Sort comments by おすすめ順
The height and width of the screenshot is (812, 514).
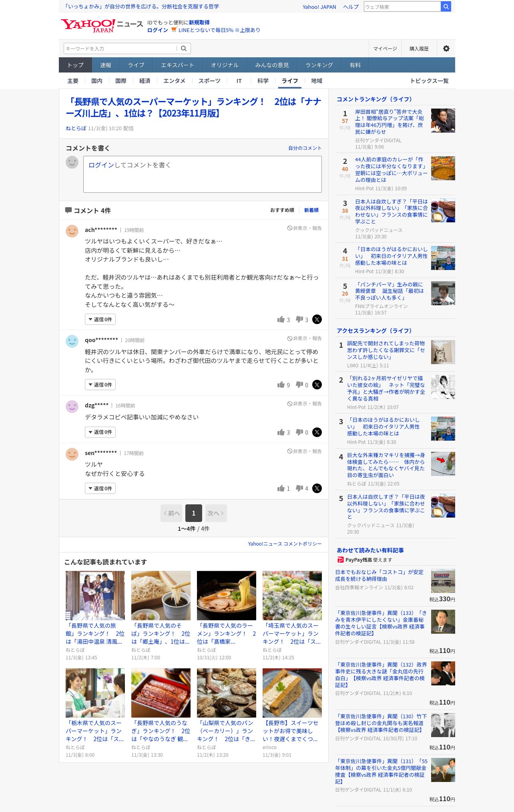pyautogui.click(x=282, y=210)
